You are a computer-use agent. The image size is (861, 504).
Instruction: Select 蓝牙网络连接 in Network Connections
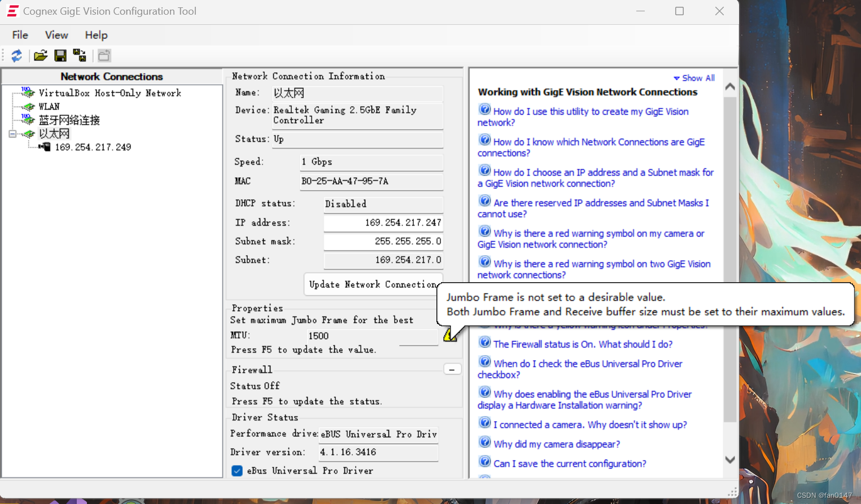(x=69, y=120)
